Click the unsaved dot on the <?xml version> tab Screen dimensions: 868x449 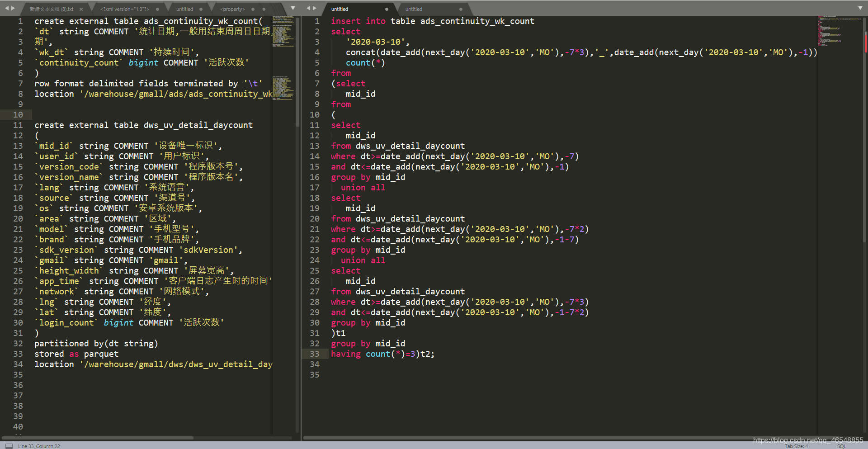(157, 9)
